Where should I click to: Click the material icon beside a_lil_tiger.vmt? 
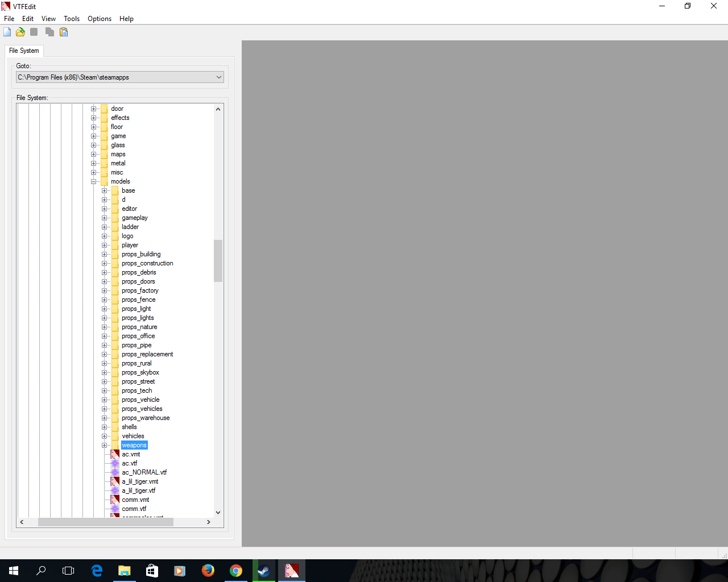click(x=115, y=481)
